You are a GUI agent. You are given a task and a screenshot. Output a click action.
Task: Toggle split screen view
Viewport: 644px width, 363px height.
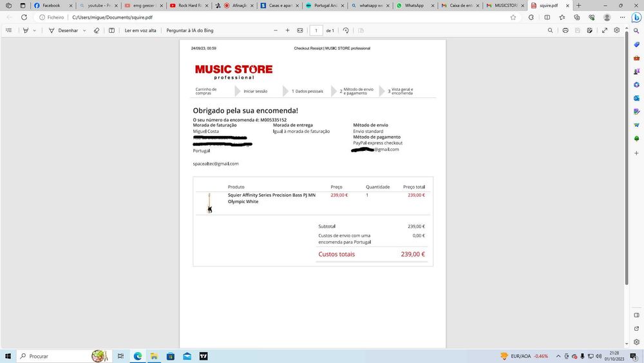pos(547,17)
